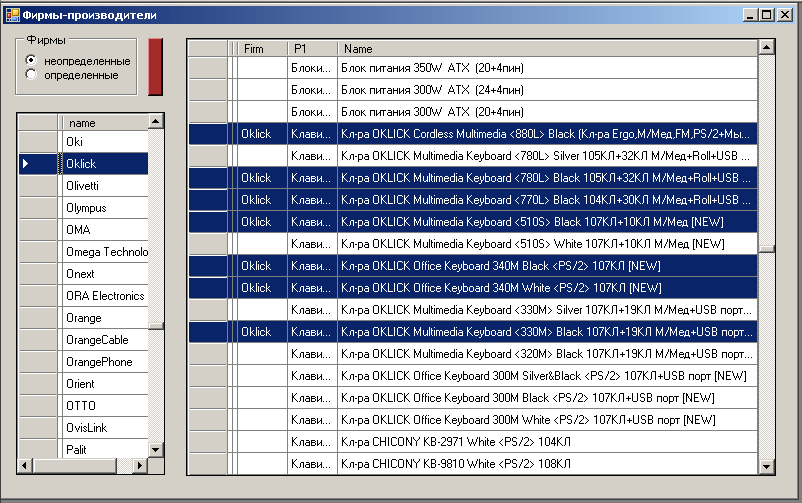
Task: Click the row selector arrow beside Oklick
Action: 38,164
